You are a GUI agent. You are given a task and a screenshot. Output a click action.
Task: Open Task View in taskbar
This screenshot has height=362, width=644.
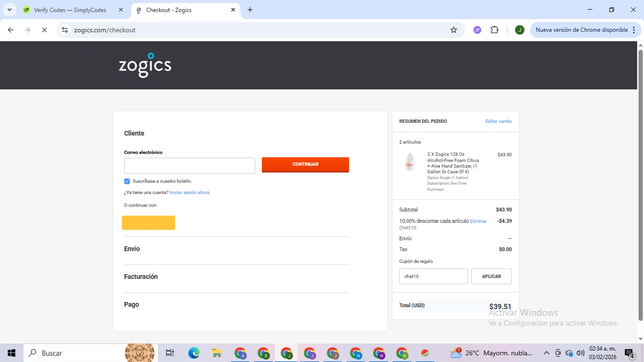(x=170, y=353)
